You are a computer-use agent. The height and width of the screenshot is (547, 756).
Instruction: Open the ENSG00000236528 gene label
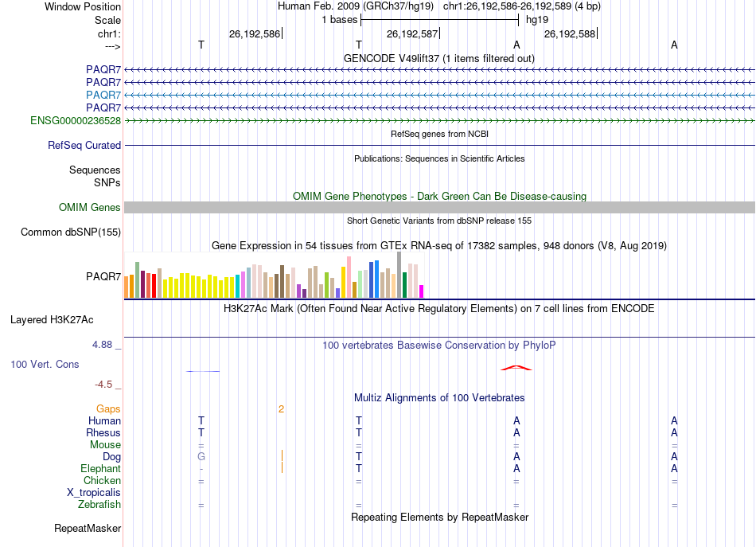(x=76, y=120)
